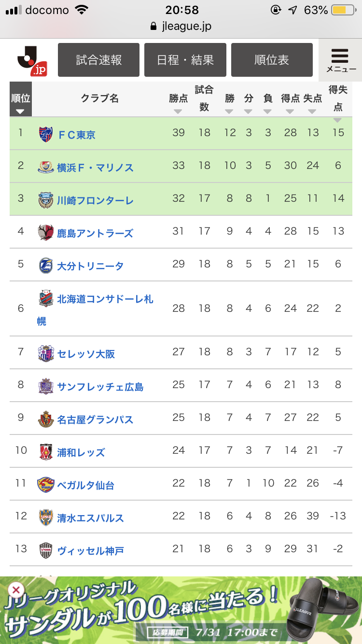
Task: Tap the jleague.jp address bar
Action: tap(181, 27)
